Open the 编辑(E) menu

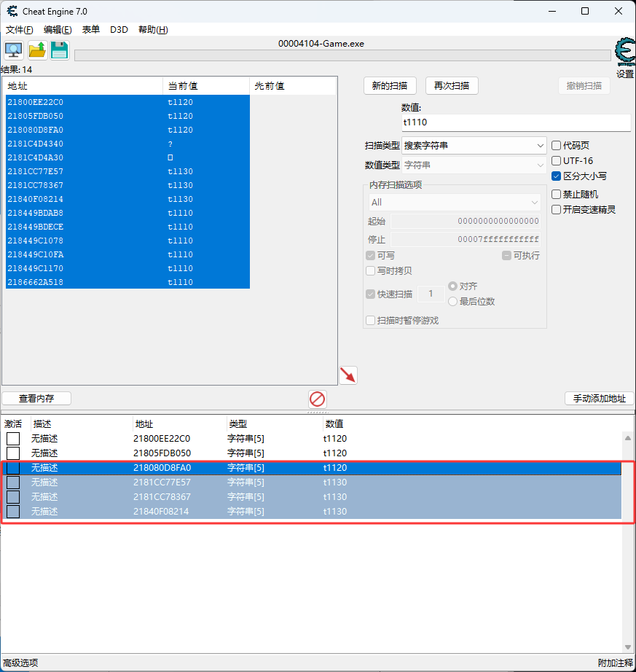click(x=58, y=30)
